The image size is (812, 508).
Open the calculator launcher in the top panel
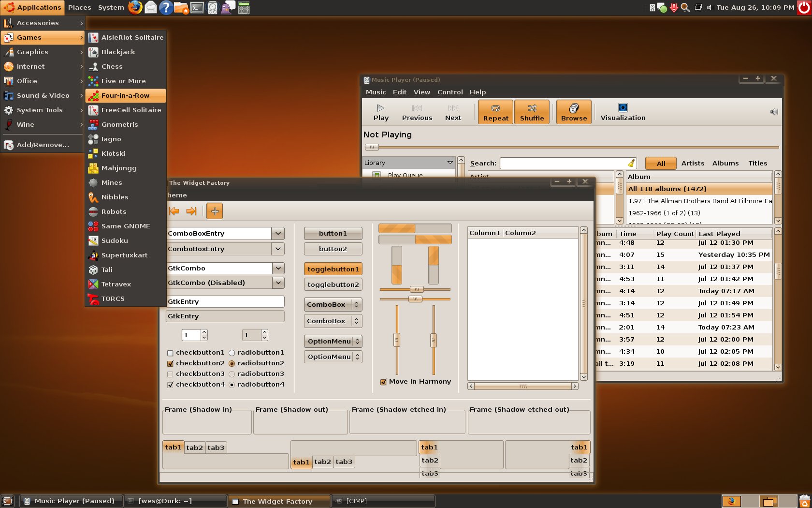(244, 7)
